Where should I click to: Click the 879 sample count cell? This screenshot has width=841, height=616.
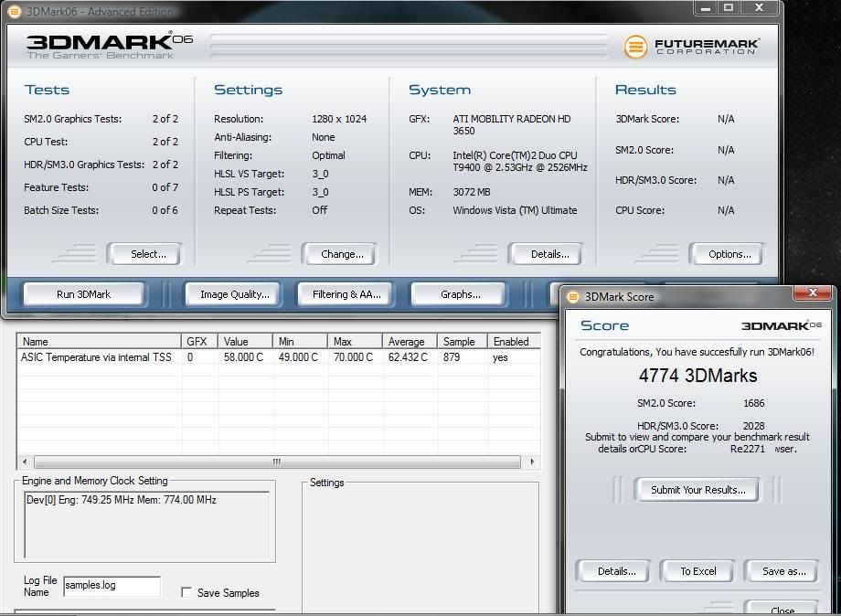452,357
